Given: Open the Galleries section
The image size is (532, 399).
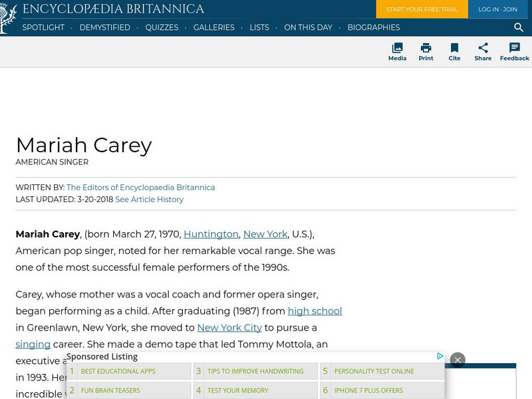Looking at the screenshot, I should tap(213, 28).
